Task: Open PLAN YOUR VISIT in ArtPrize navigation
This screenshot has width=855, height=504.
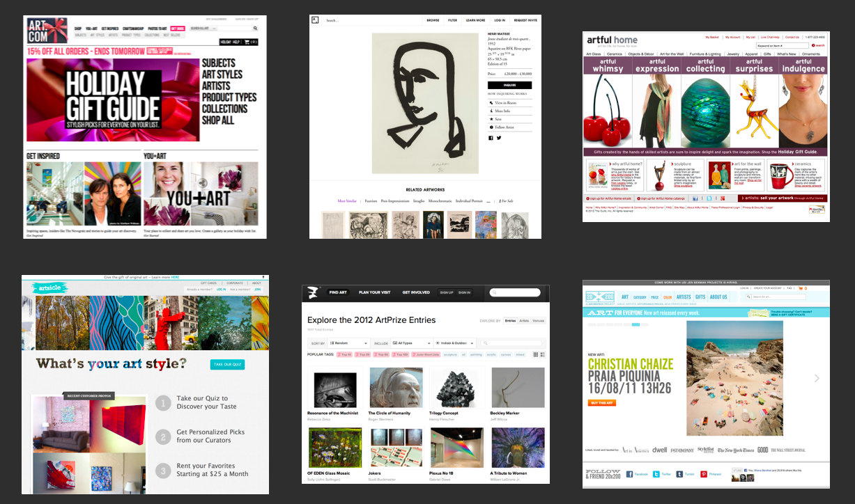Action: [373, 292]
